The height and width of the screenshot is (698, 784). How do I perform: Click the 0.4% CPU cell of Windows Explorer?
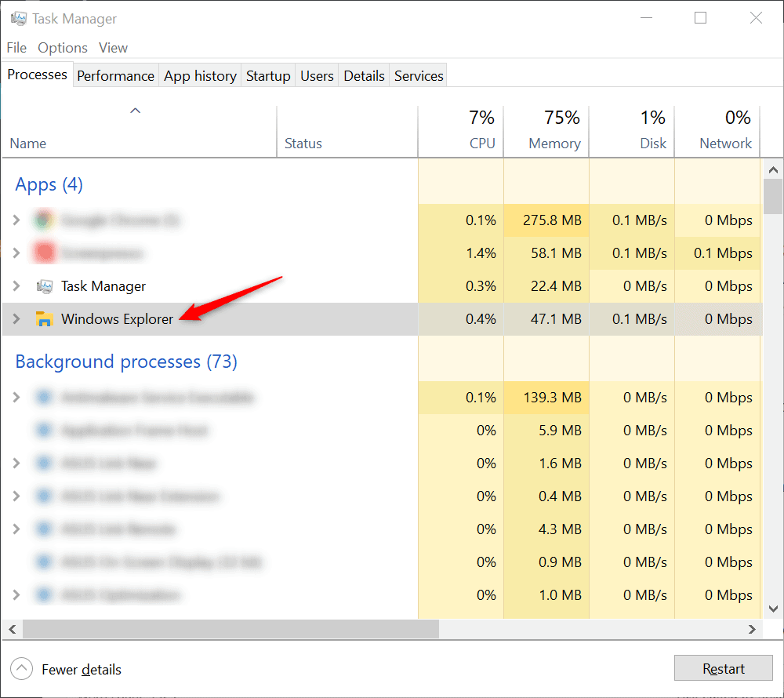460,319
